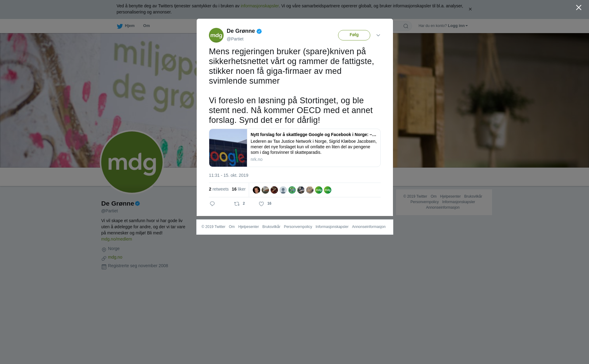Viewport: 589px width, 364px height.
Task: Like the tweet with the heart icon
Action: click(261, 204)
